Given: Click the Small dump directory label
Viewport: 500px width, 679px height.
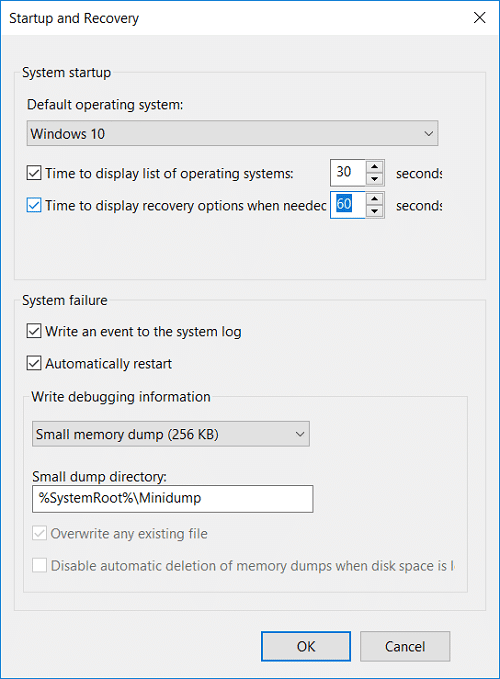Looking at the screenshot, I should tap(99, 476).
